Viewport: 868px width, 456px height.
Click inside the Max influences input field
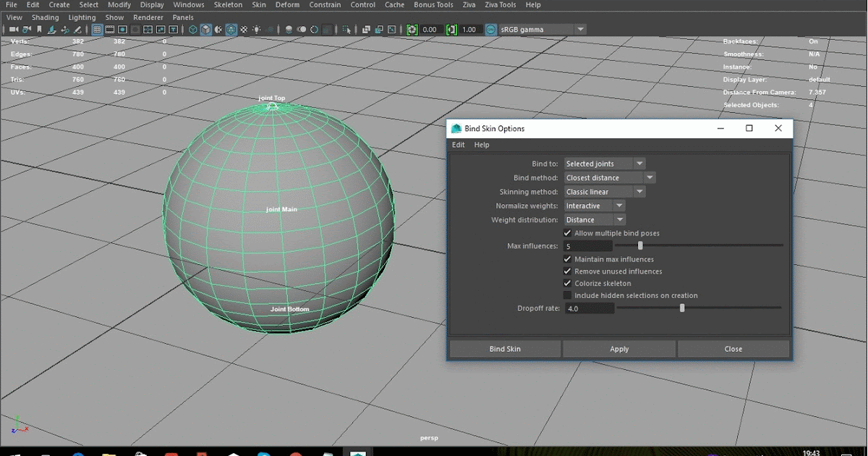(x=587, y=246)
